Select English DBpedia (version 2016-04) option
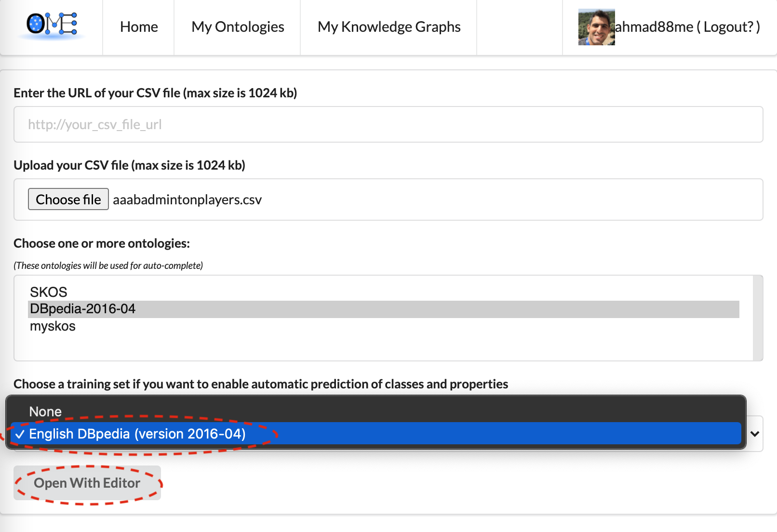Screen dimensions: 777x532 (137, 434)
